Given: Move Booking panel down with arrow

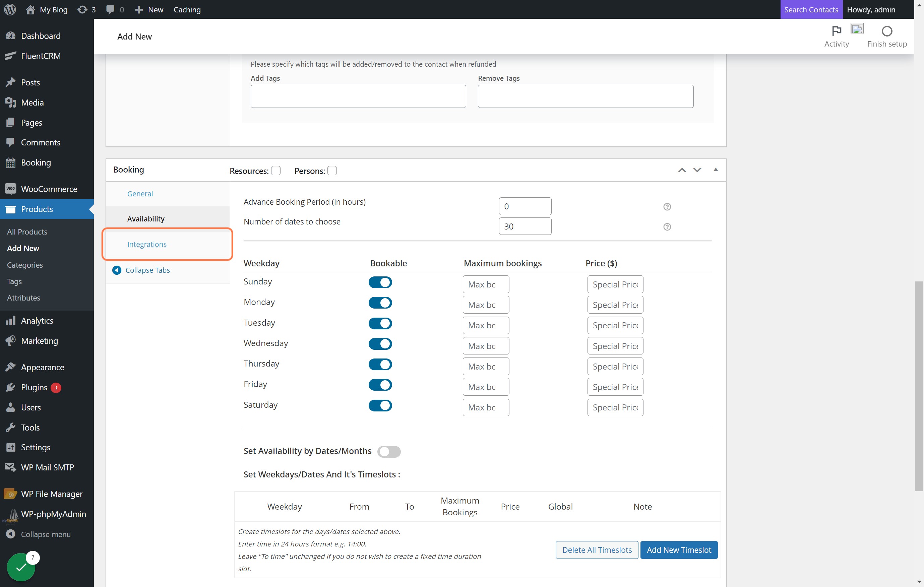Looking at the screenshot, I should tap(697, 170).
